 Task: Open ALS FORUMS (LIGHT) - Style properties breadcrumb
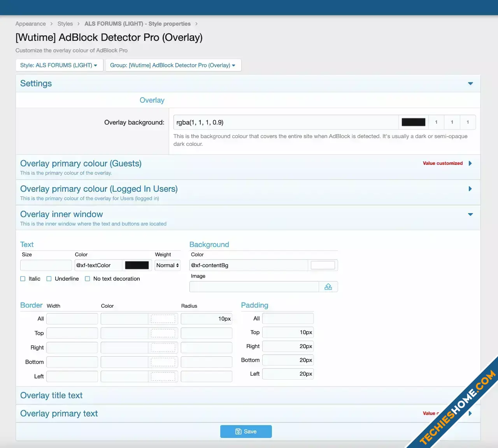tap(138, 24)
